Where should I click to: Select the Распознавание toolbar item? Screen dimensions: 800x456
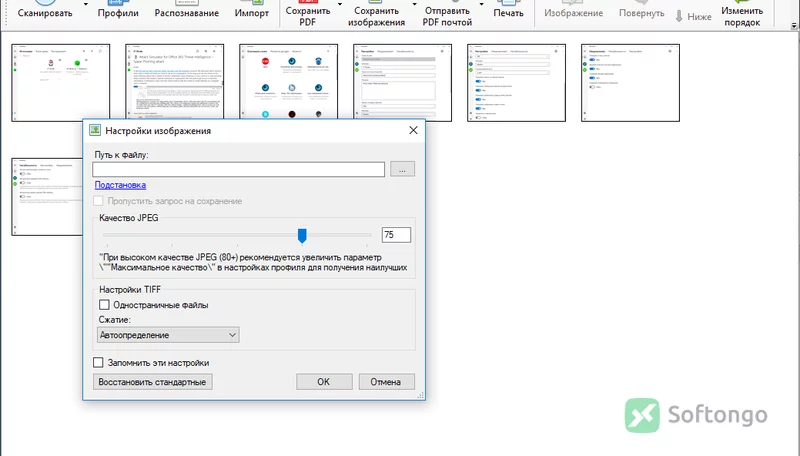(x=187, y=12)
